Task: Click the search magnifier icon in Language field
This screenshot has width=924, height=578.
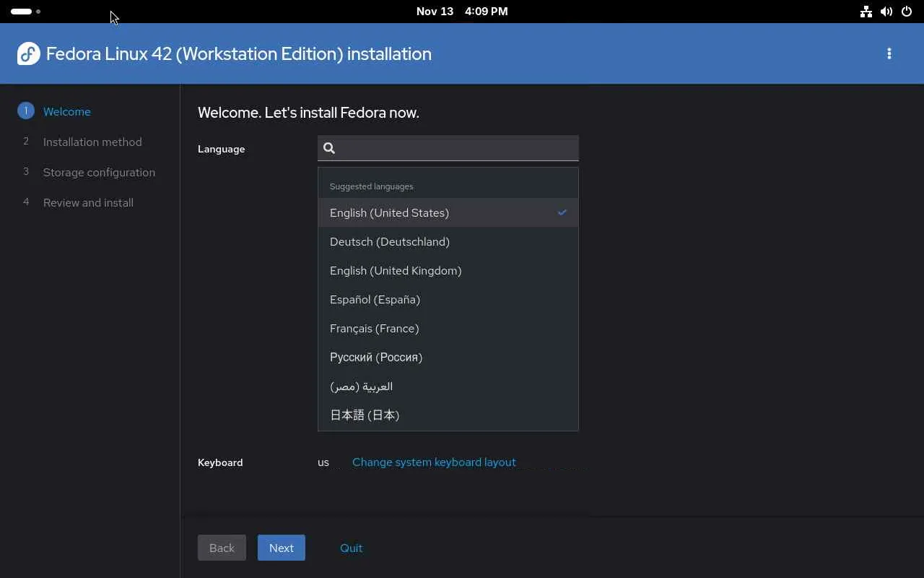Action: pyautogui.click(x=329, y=148)
